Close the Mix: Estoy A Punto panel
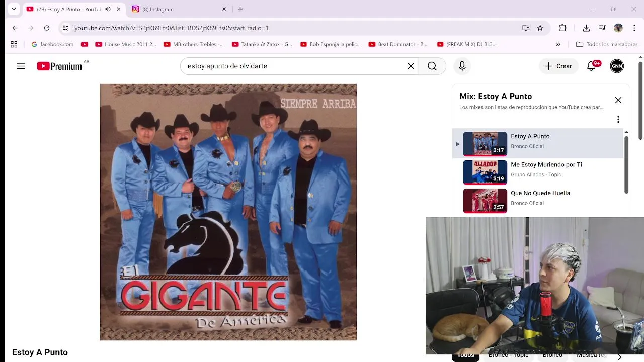The height and width of the screenshot is (362, 644). 618,100
